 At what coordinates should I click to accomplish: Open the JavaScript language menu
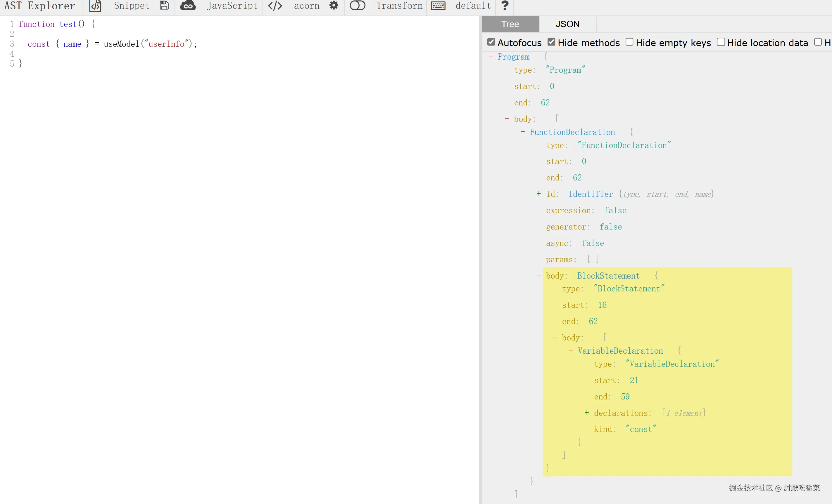pyautogui.click(x=232, y=6)
